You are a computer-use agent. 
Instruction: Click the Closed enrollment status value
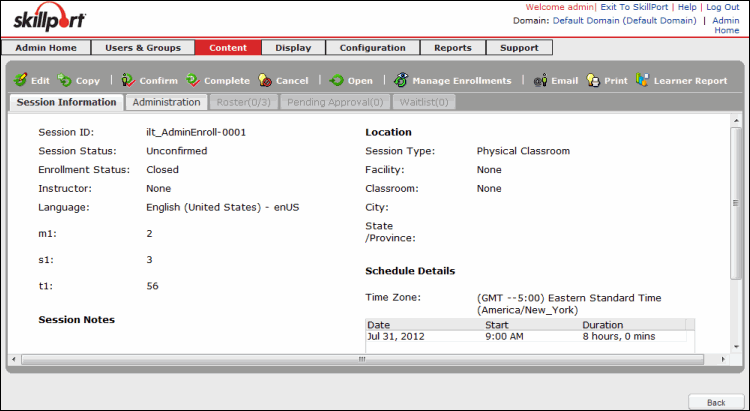pyautogui.click(x=162, y=170)
